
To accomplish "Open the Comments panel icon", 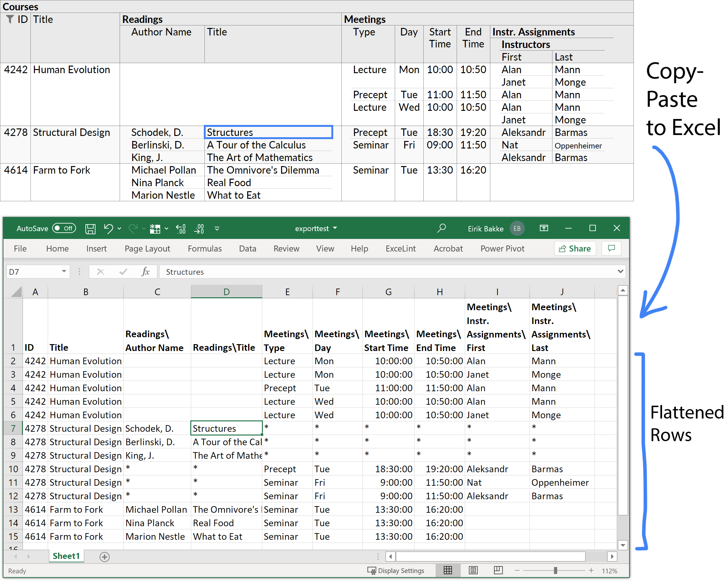I will pyautogui.click(x=611, y=248).
